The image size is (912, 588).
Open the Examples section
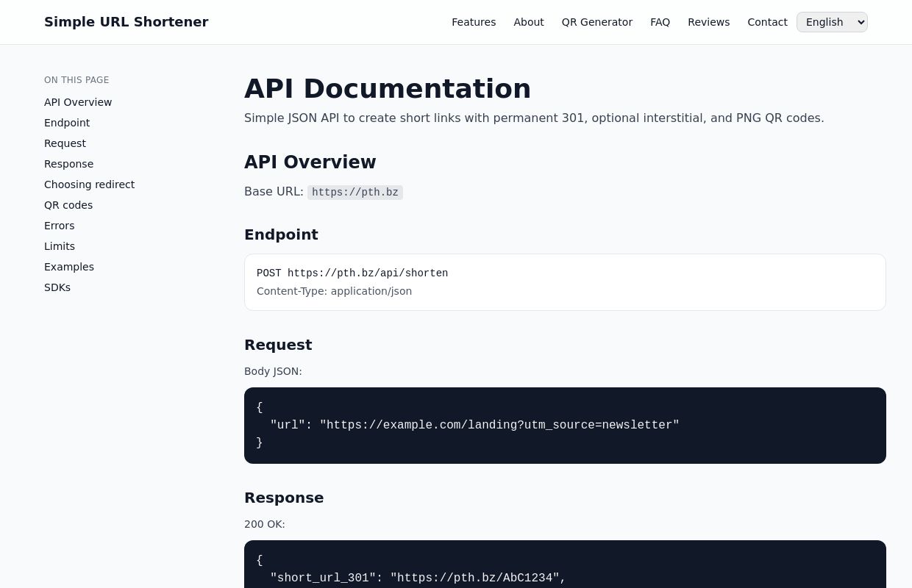tap(69, 267)
